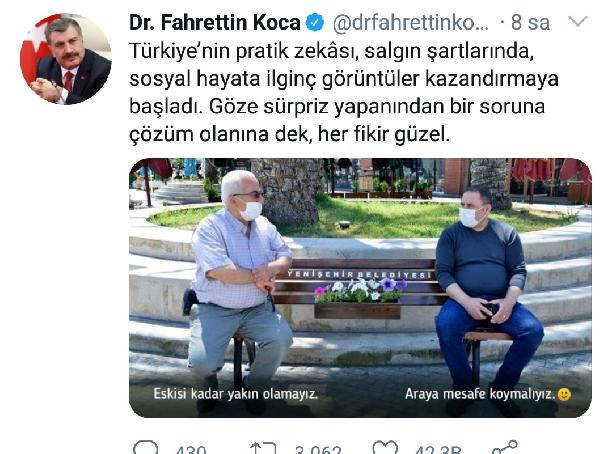Open the tweet text starting "Türkiye'nin pratik zekâsı"

click(x=344, y=93)
